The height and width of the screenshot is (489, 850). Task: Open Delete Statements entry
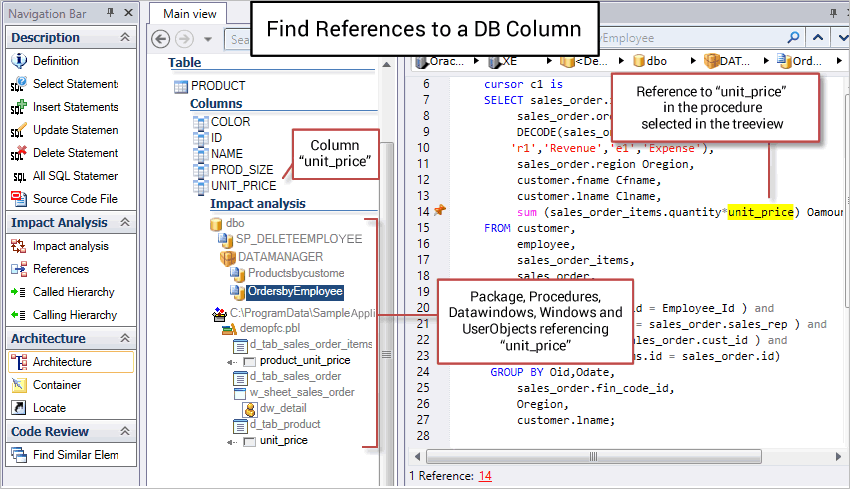click(x=64, y=153)
